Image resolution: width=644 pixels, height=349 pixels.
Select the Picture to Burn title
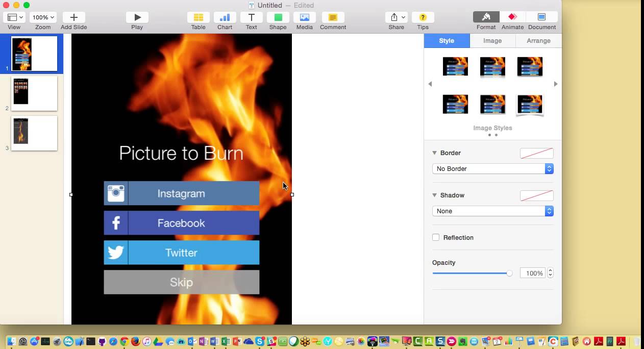pos(181,154)
